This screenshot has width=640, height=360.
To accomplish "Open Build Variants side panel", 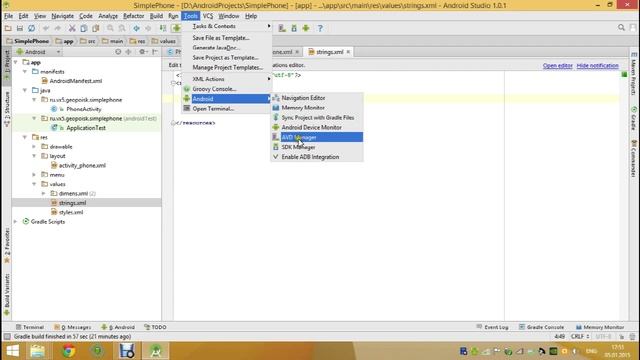I will [7, 295].
